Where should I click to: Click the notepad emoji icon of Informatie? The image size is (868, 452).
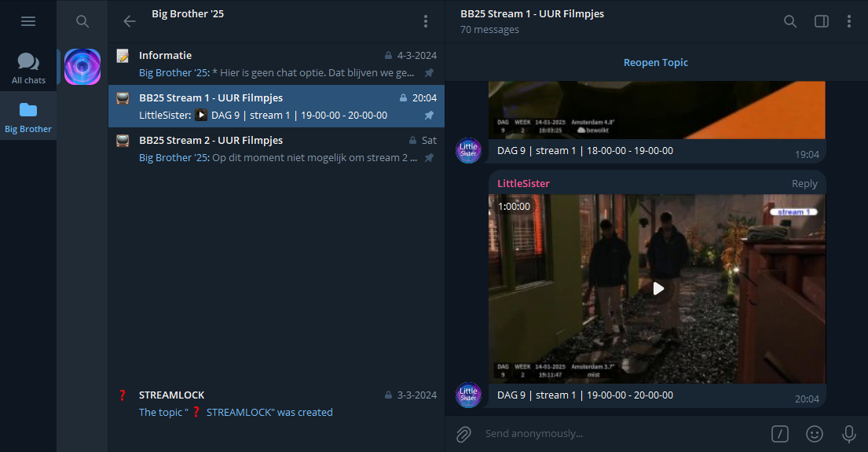click(x=123, y=55)
